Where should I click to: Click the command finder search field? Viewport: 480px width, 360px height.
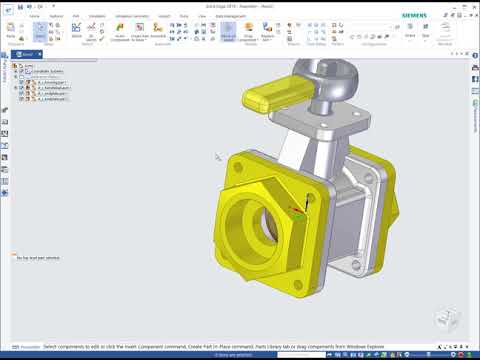tap(301, 355)
